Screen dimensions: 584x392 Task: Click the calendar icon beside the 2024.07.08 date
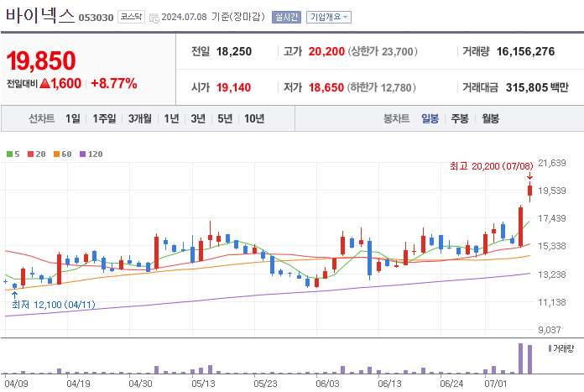tap(154, 18)
